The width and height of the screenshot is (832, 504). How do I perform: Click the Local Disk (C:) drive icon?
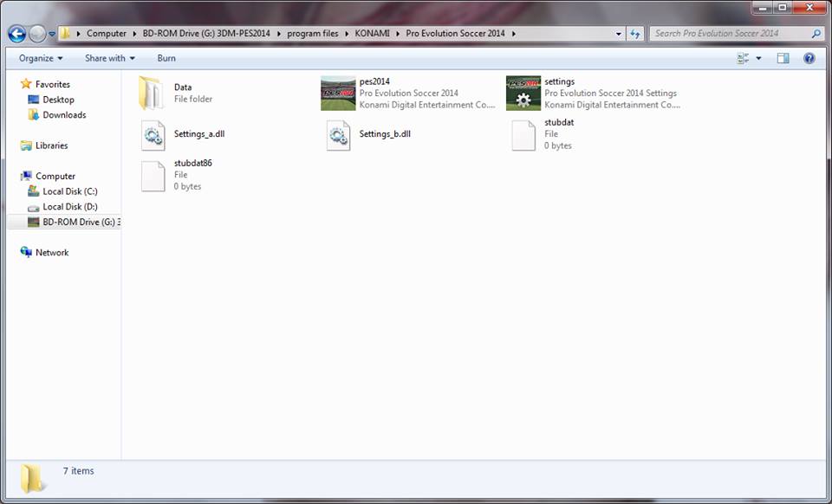tap(34, 191)
